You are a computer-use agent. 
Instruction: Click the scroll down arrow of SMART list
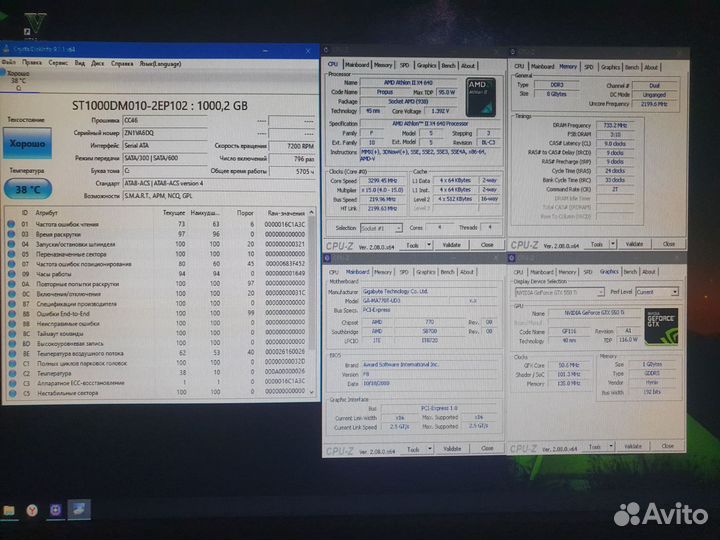(312, 393)
